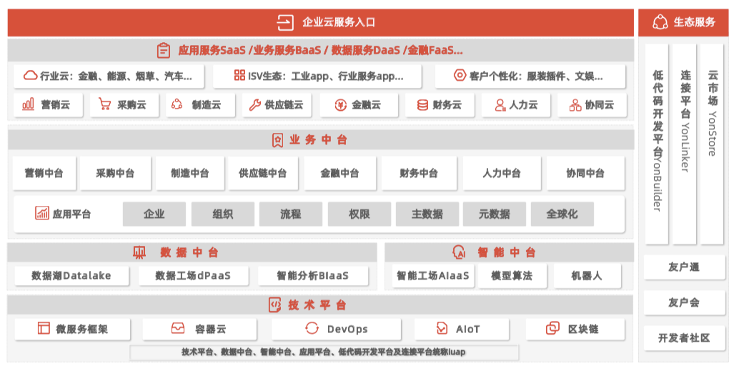Image resolution: width=739 pixels, height=371 pixels.
Task: Click the 权限 gray tile
Action: click(359, 214)
